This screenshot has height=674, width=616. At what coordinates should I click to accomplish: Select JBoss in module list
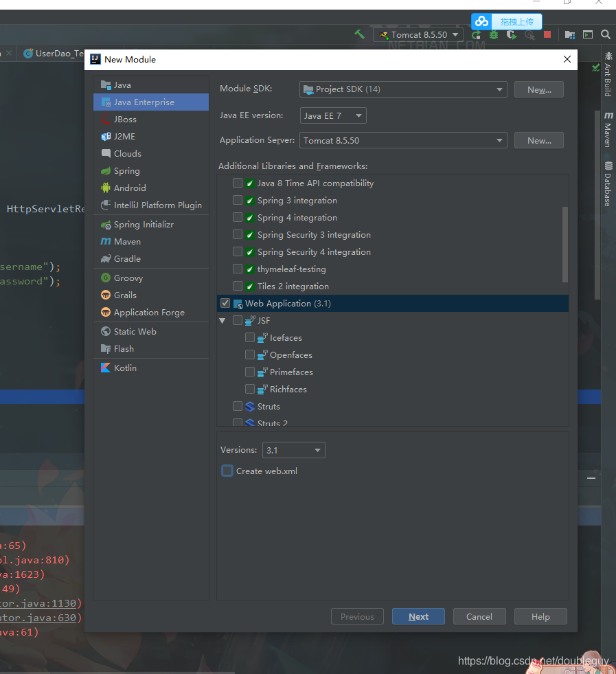(151, 120)
